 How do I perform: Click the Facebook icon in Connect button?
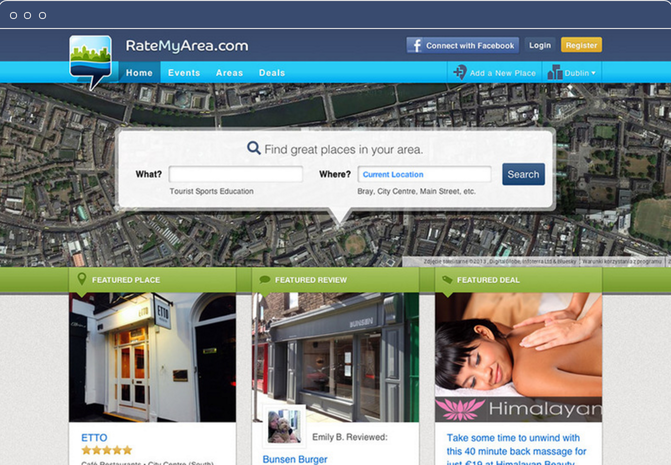(416, 45)
